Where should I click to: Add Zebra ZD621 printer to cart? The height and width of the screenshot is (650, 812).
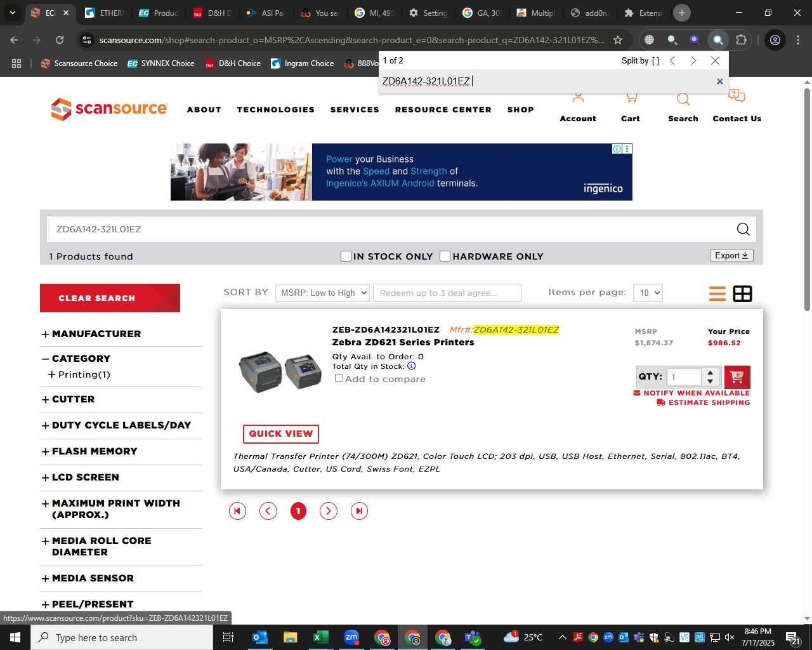(x=737, y=377)
